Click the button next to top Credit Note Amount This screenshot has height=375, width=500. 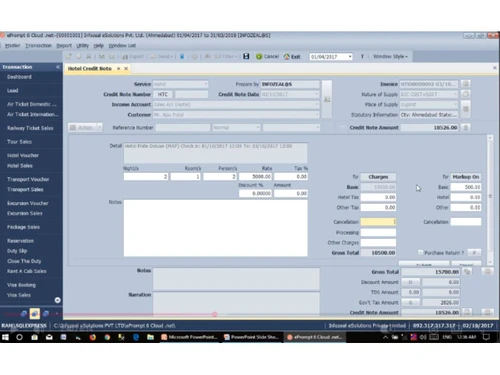466,128
